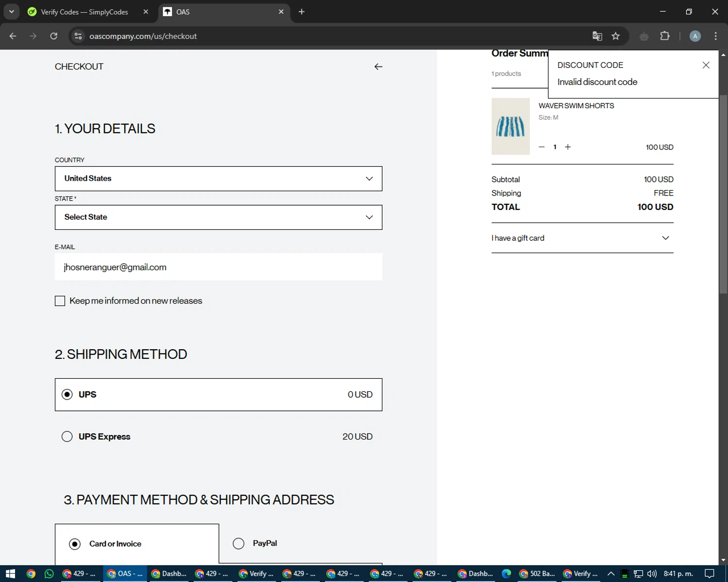The height and width of the screenshot is (582, 728).
Task: Open a new browser tab
Action: 301,12
